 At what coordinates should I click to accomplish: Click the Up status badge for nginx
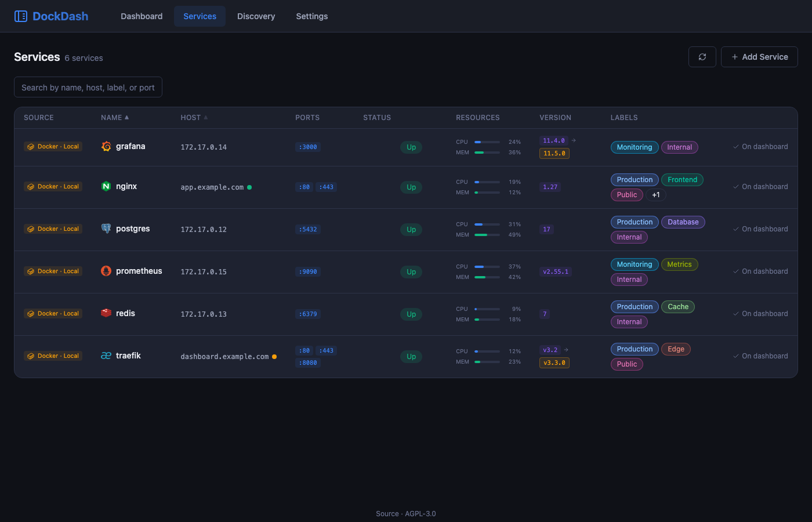point(411,187)
